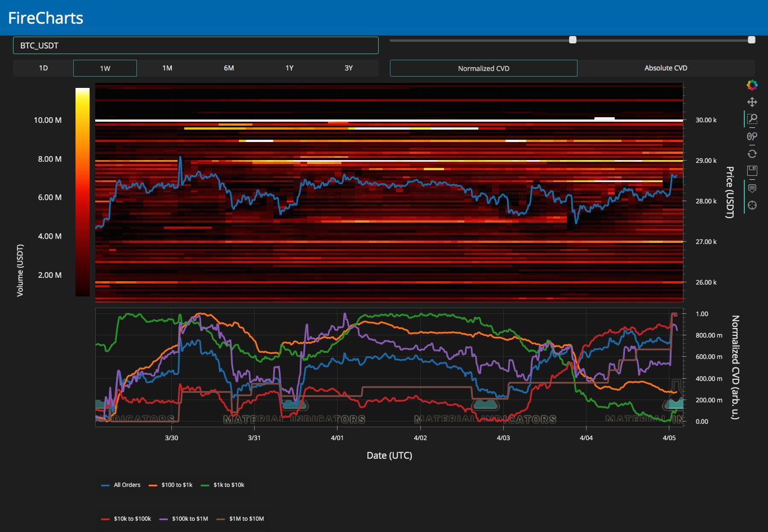Click the 3/31 date axis label

(x=254, y=438)
